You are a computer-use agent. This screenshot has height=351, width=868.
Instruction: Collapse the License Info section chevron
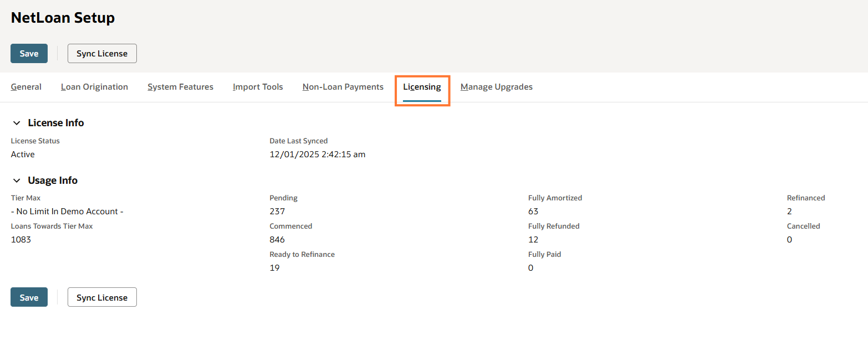coord(17,123)
